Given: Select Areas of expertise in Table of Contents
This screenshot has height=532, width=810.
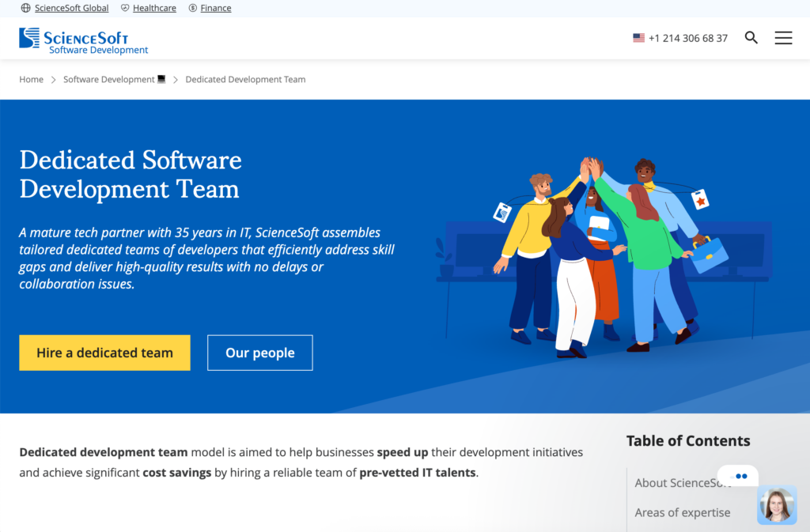Looking at the screenshot, I should [x=682, y=512].
